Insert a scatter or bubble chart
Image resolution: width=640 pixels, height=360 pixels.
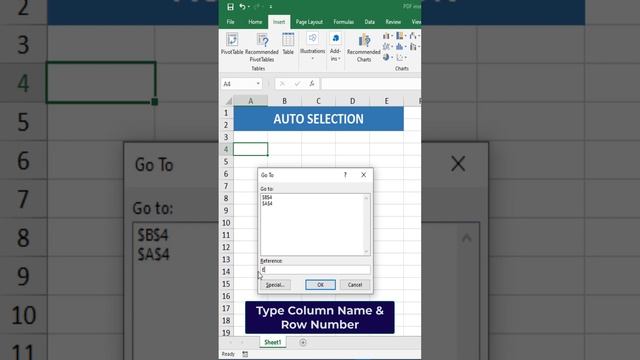(x=401, y=58)
